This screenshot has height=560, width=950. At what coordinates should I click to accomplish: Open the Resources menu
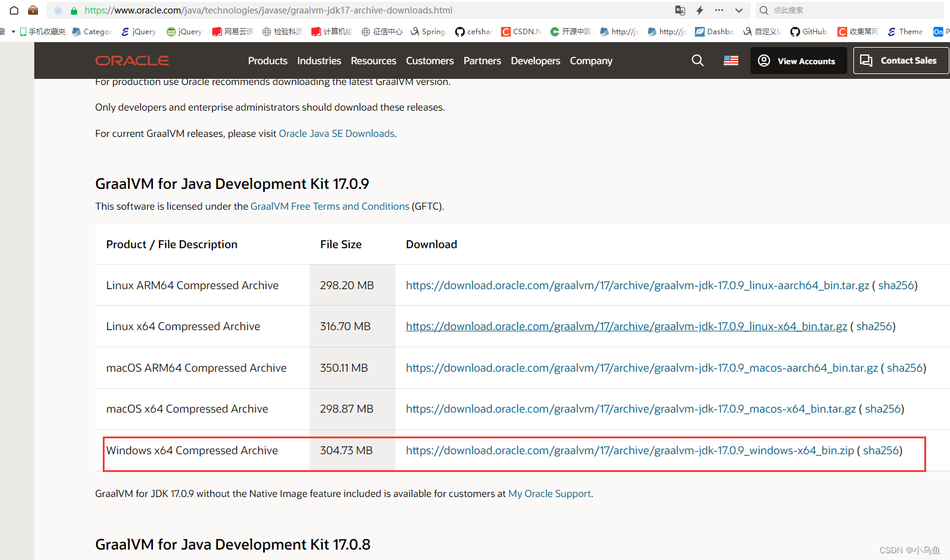[373, 61]
